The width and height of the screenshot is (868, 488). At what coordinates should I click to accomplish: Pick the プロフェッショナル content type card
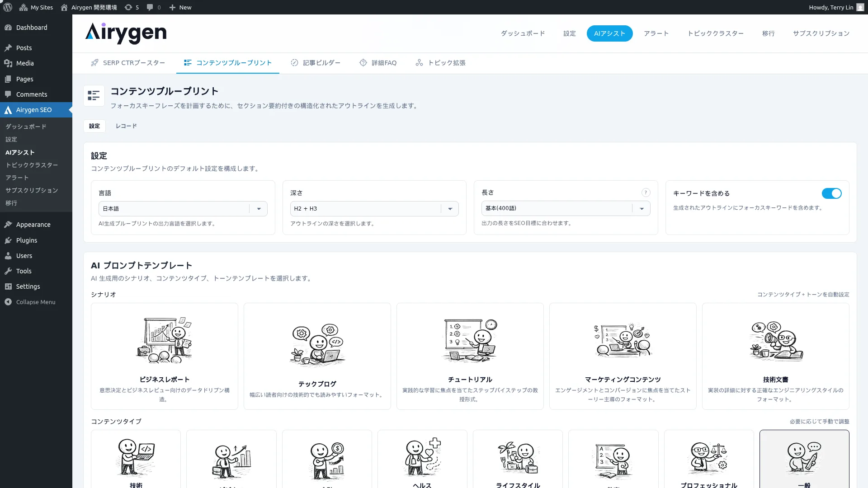pos(709,459)
